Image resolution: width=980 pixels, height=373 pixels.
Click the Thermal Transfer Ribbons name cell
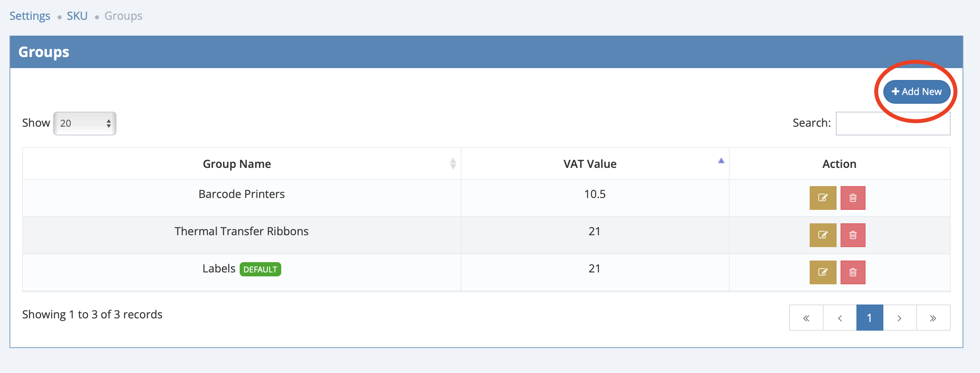click(241, 231)
